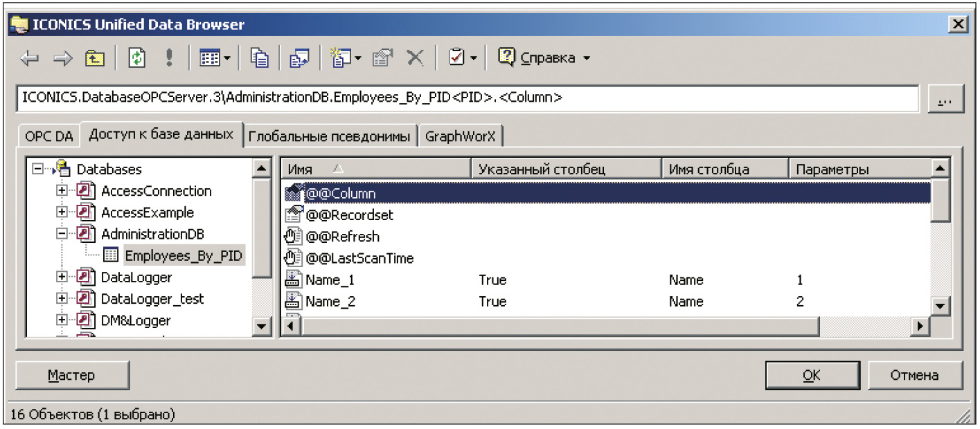Sort by the Указанный столбец column header
Viewport: 980px width, 429px height.
click(566, 169)
